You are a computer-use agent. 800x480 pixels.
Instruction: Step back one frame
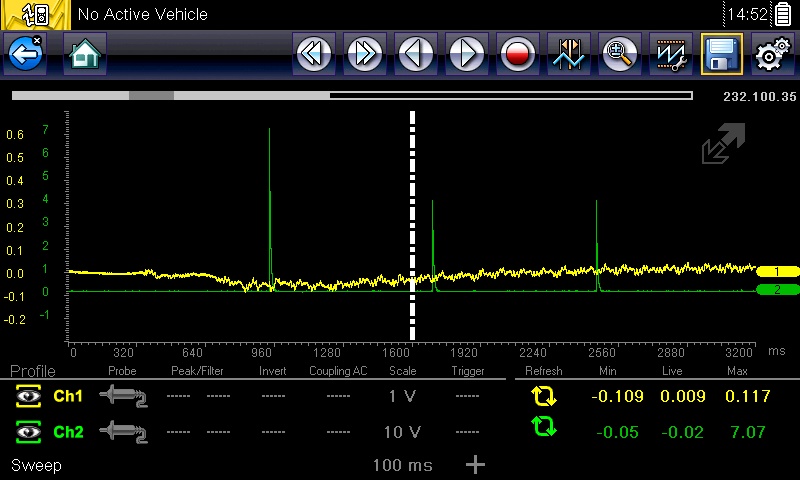tap(416, 53)
